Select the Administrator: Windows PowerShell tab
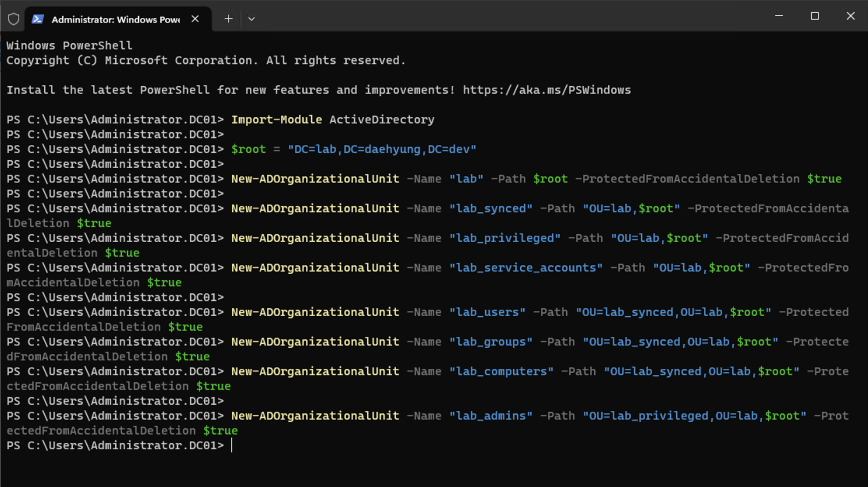This screenshot has height=487, width=868. (118, 19)
